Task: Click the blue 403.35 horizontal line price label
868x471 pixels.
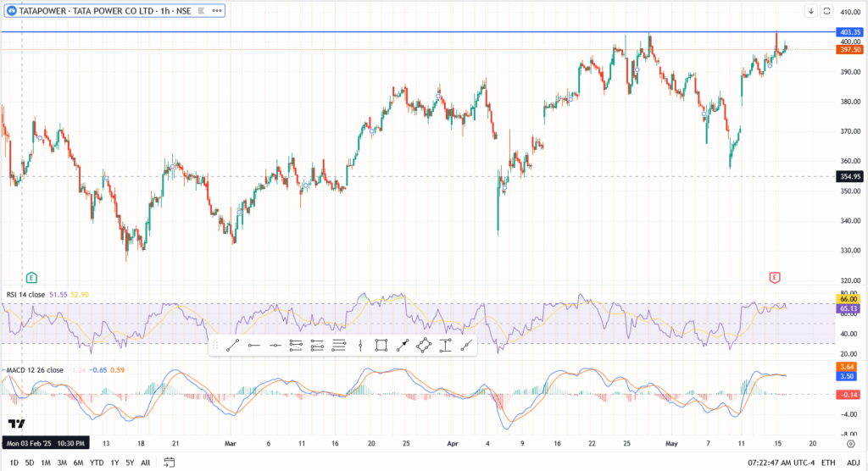Action: click(x=850, y=32)
